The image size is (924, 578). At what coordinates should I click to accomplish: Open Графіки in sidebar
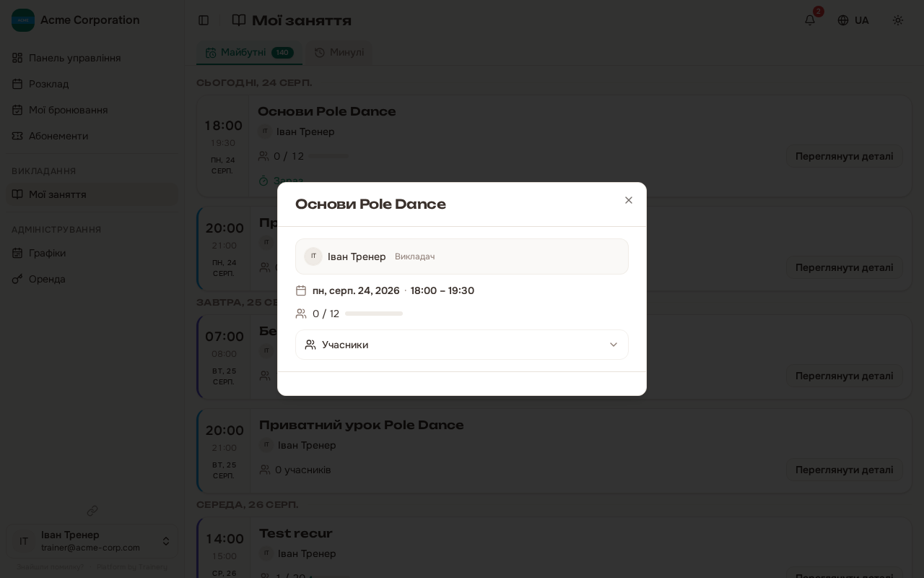pos(92,253)
